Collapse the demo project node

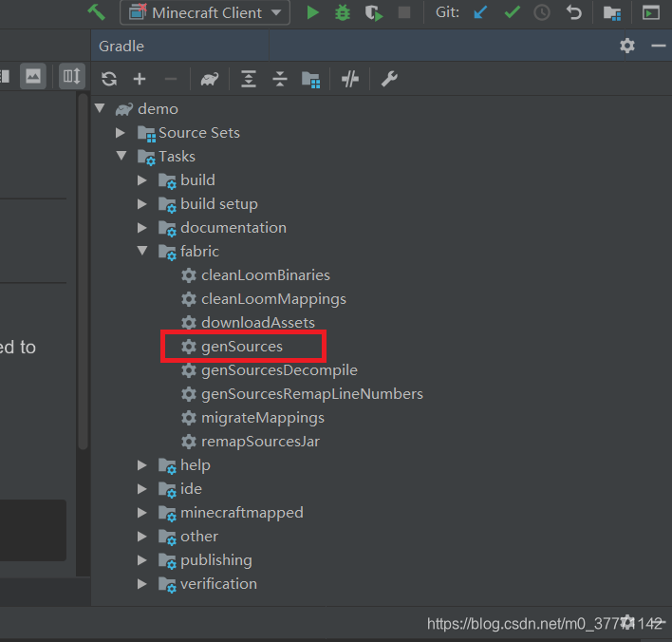click(x=100, y=108)
